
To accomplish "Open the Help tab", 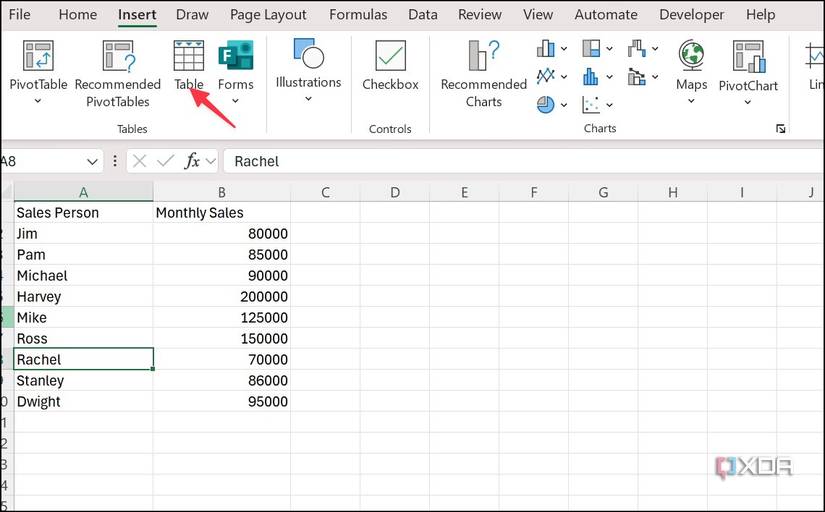I will 760,15.
